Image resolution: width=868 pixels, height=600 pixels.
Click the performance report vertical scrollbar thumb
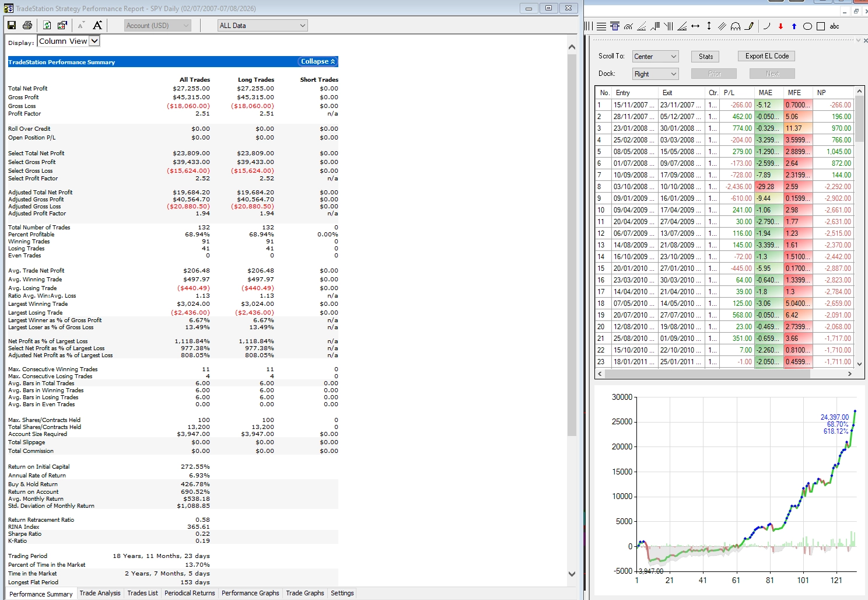(x=572, y=245)
